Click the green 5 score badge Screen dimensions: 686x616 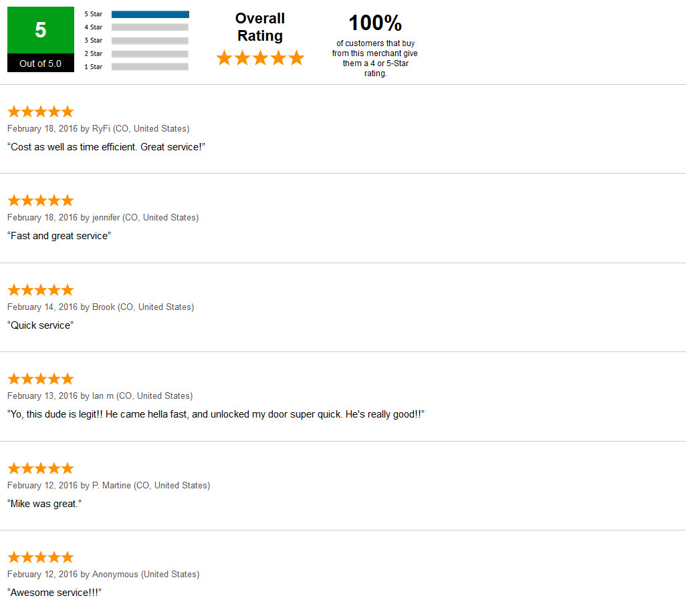(x=40, y=30)
